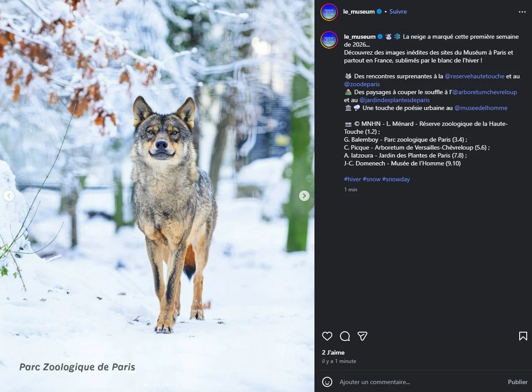Open @museedelhomme mention

(481, 108)
